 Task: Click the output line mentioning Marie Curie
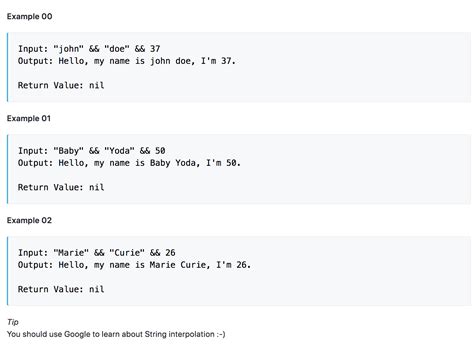134,265
